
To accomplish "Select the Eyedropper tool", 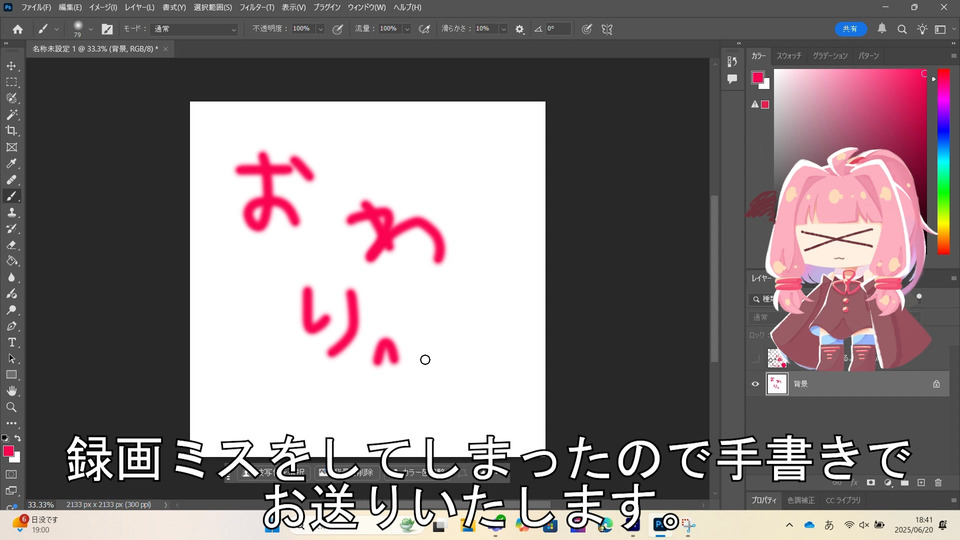I will coord(12,163).
